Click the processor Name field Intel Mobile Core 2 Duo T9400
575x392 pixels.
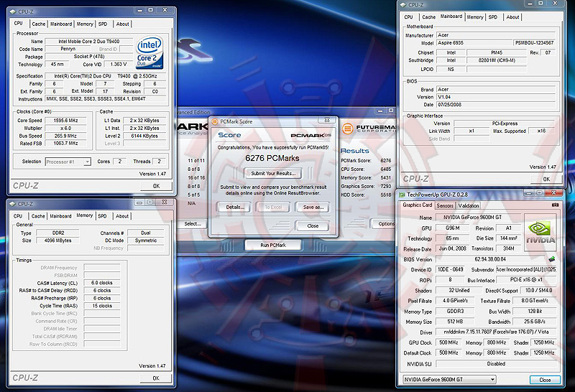click(x=89, y=42)
